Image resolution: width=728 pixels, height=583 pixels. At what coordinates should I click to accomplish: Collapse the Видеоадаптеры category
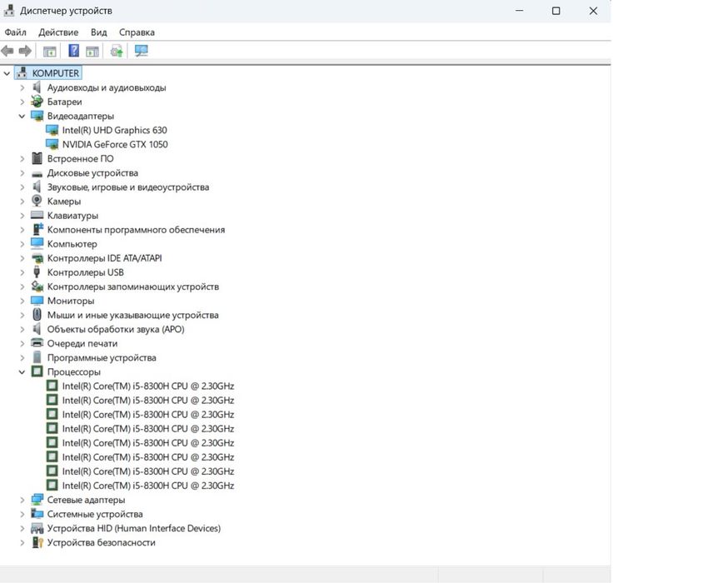[22, 116]
